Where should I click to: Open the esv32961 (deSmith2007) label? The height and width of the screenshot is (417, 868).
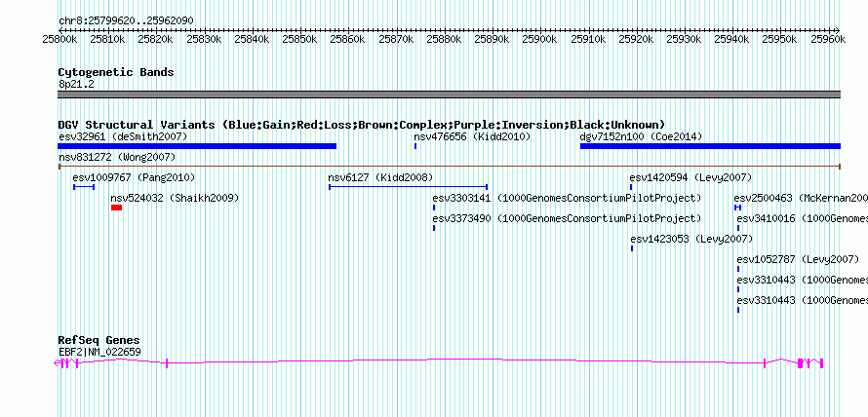123,136
